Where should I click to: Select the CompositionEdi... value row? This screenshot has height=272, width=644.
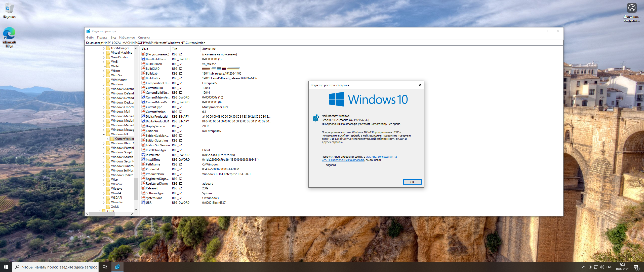pyautogui.click(x=206, y=83)
